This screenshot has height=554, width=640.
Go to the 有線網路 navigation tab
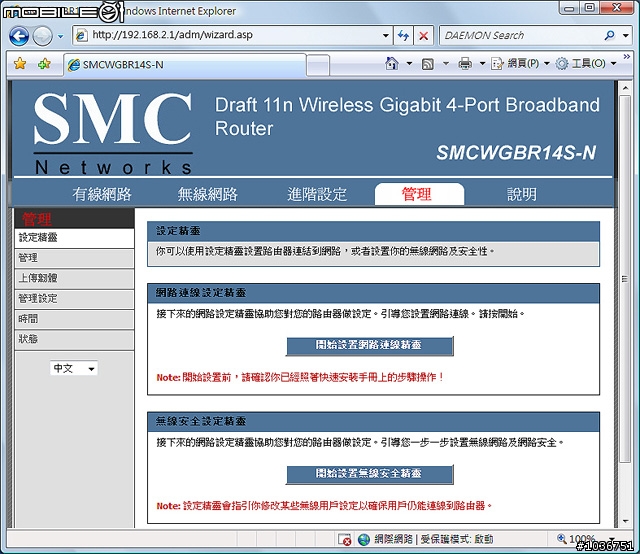(102, 194)
